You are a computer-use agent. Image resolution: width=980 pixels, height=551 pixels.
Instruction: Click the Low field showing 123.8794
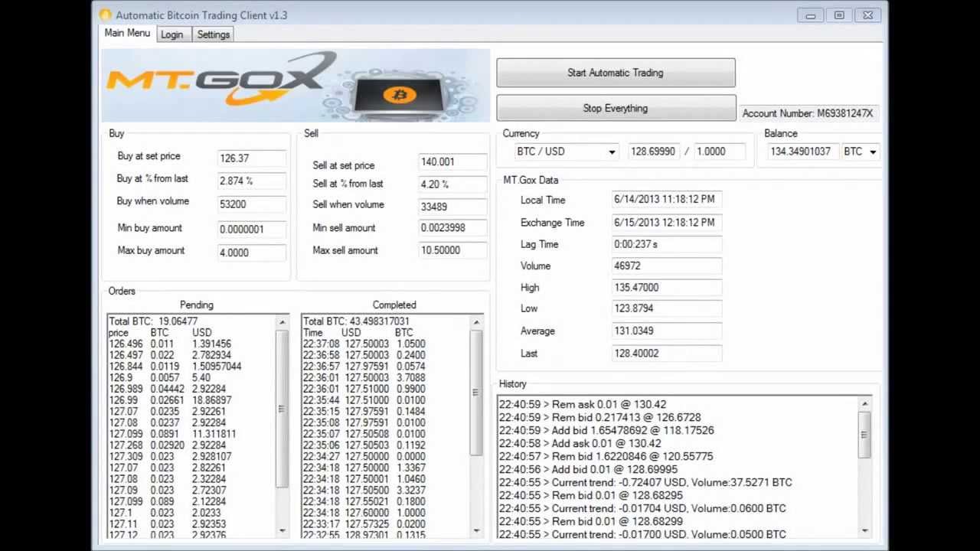pyautogui.click(x=666, y=308)
